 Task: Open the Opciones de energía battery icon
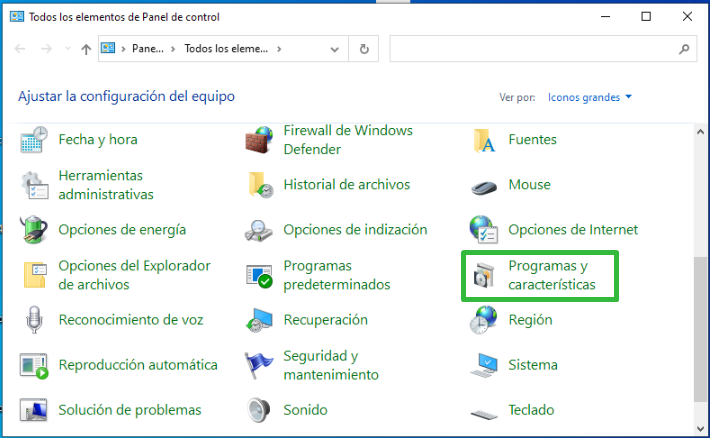(x=34, y=230)
